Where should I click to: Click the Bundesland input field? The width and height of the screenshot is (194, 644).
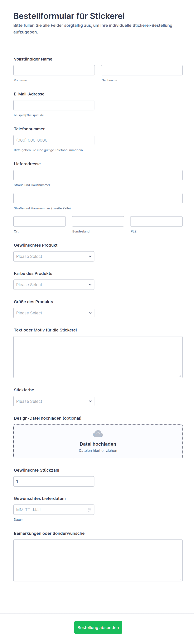tap(98, 221)
